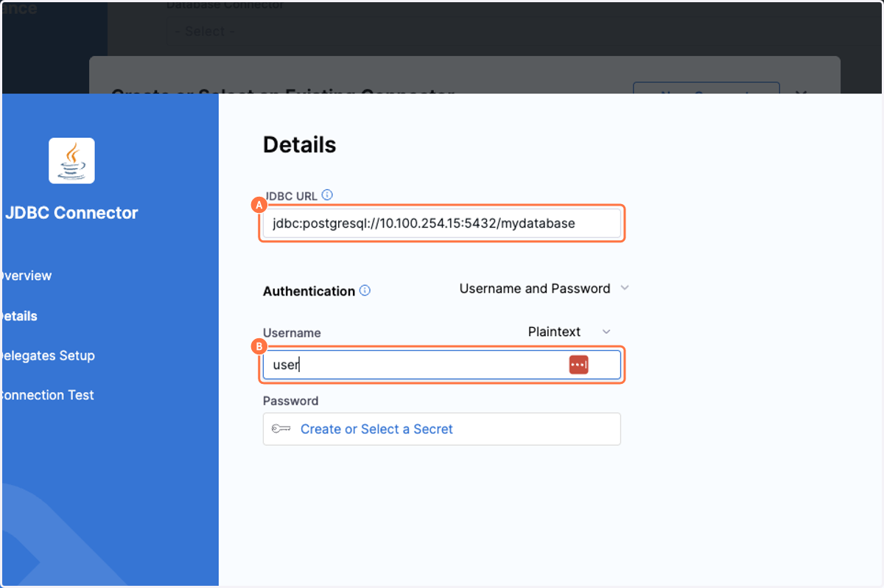Select the Details step in the sidebar
884x588 pixels.
pos(18,316)
